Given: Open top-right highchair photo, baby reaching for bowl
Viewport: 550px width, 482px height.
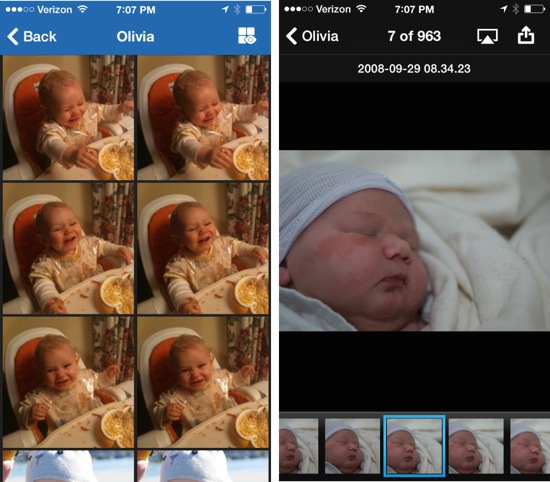Looking at the screenshot, I should pyautogui.click(x=203, y=118).
